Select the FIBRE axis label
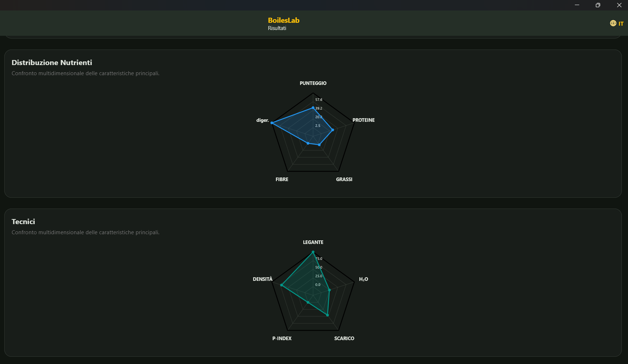This screenshot has height=364, width=628. tap(282, 179)
